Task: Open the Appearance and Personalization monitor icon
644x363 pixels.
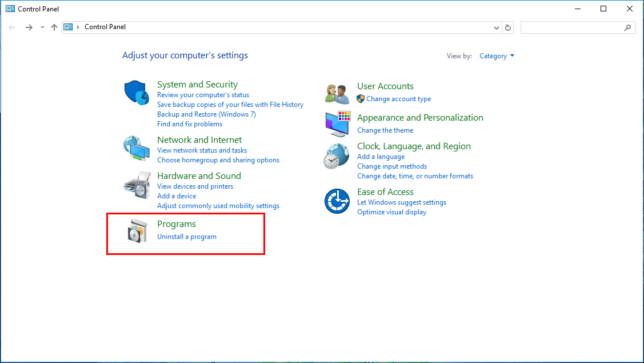Action: click(338, 123)
